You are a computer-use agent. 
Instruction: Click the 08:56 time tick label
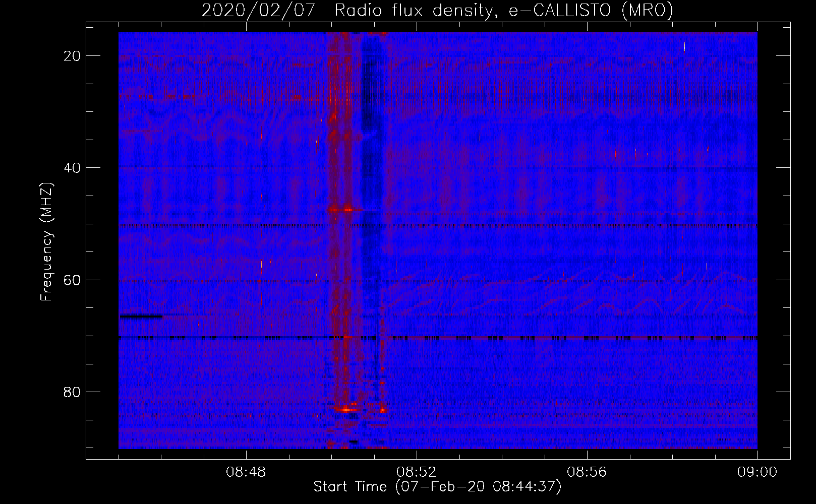pos(587,472)
